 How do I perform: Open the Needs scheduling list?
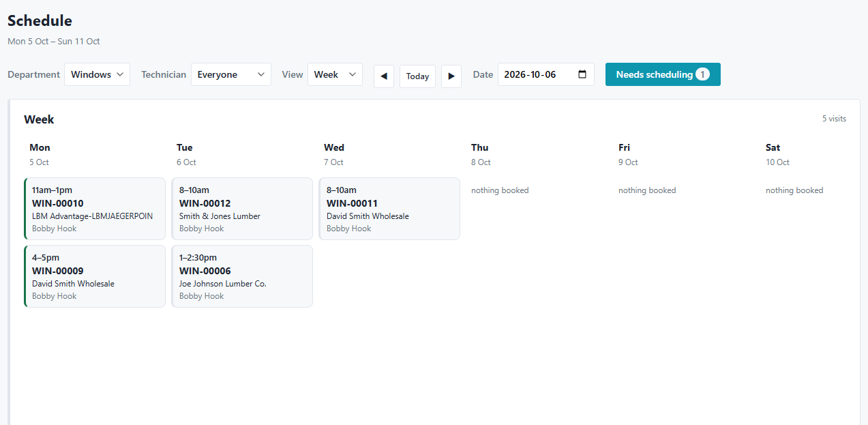coord(663,74)
